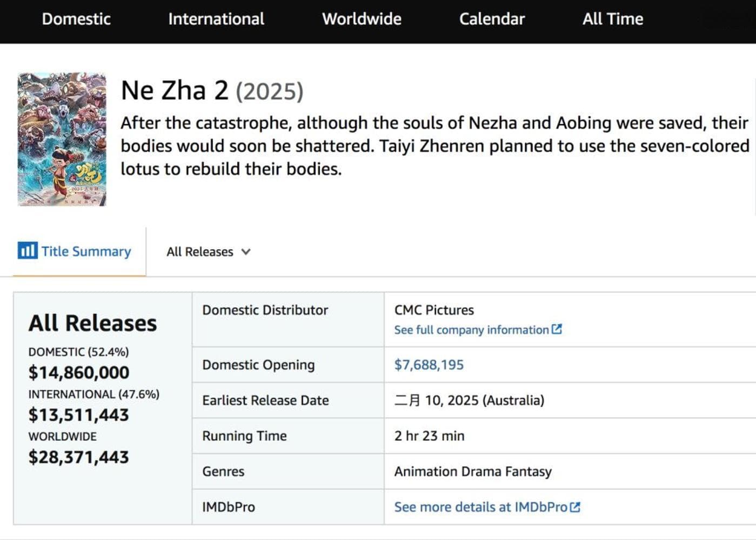Click the $28,371,443 worldwide gross value
Screen dimensions: 756x540
(79, 457)
